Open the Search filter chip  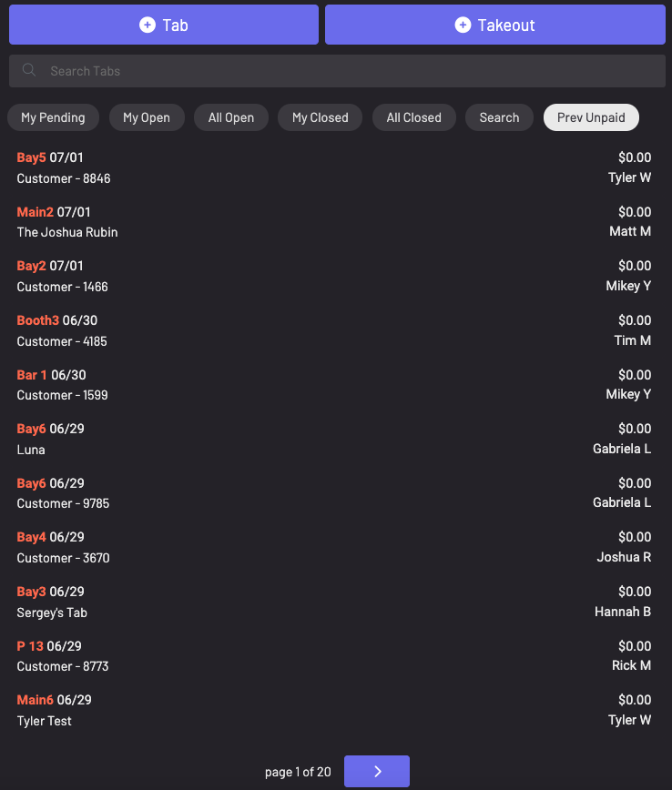[x=499, y=117]
